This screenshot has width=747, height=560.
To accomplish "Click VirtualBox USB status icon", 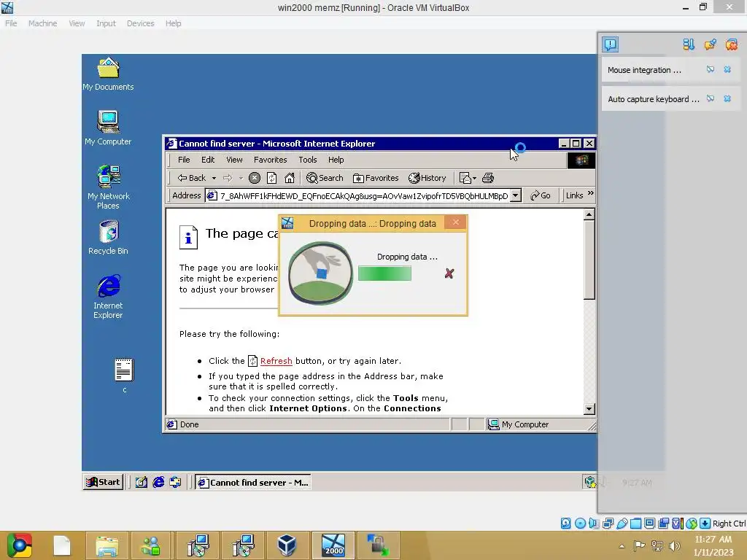I will tap(622, 524).
